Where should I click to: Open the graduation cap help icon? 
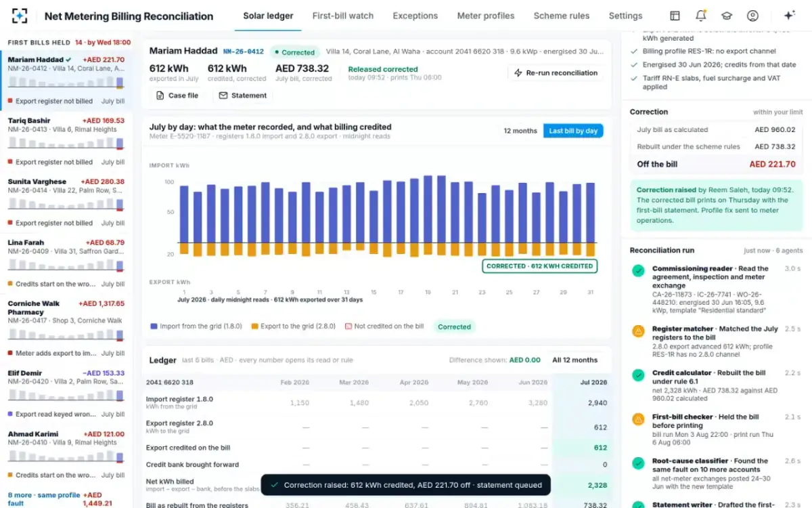pos(727,16)
